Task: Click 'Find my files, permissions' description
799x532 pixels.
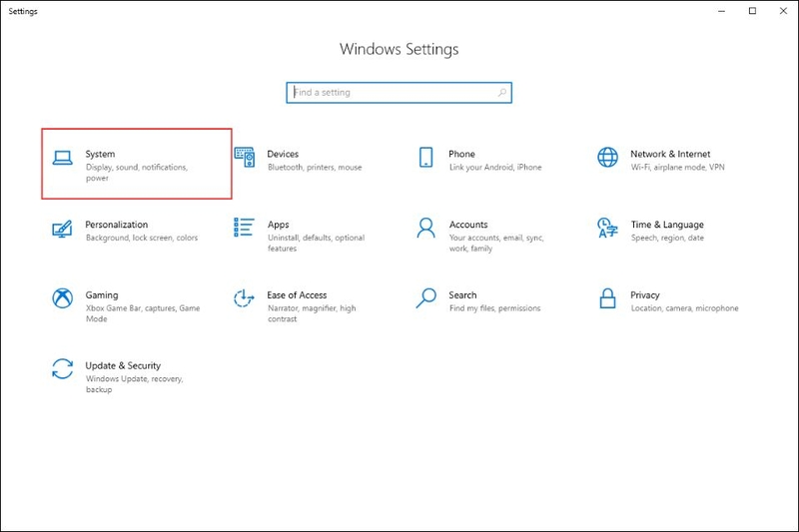Action: 494,308
